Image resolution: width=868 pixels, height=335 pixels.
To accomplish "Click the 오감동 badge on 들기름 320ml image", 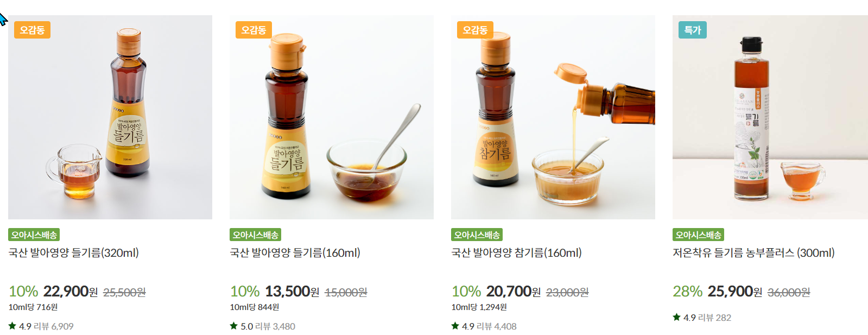I will coord(32,30).
